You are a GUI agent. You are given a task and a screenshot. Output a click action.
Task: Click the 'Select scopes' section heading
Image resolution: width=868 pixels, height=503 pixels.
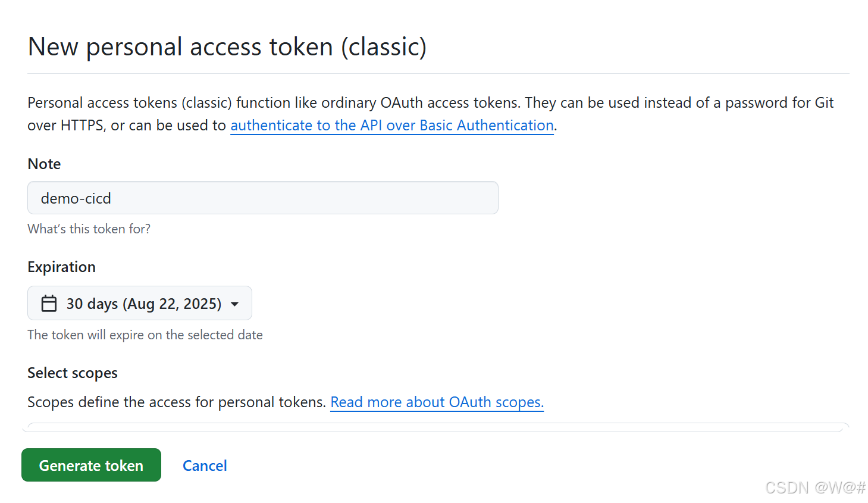[x=73, y=373]
